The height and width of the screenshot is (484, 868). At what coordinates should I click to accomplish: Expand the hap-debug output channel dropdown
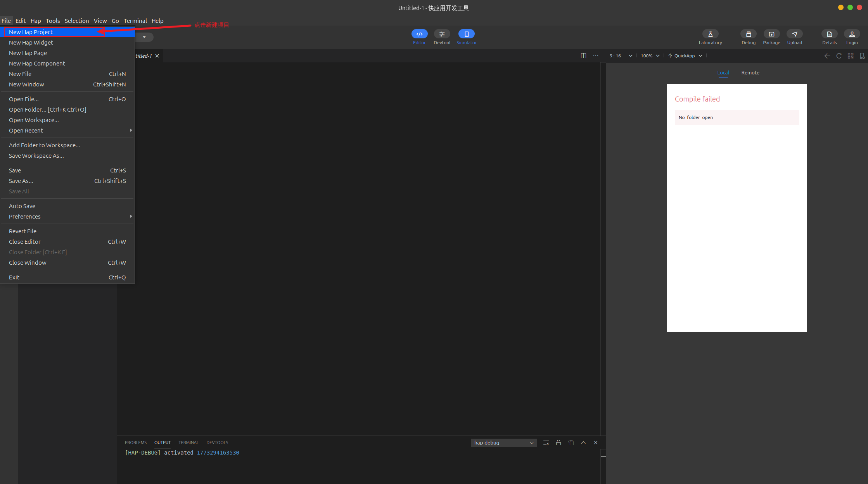click(x=503, y=443)
